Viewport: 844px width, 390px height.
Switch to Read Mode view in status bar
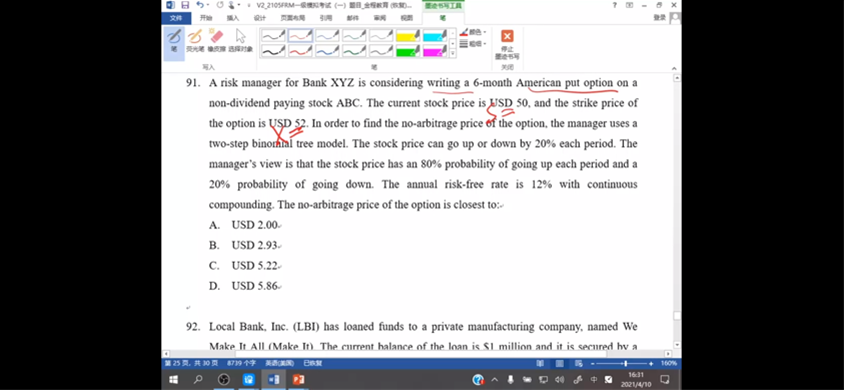[x=540, y=363]
